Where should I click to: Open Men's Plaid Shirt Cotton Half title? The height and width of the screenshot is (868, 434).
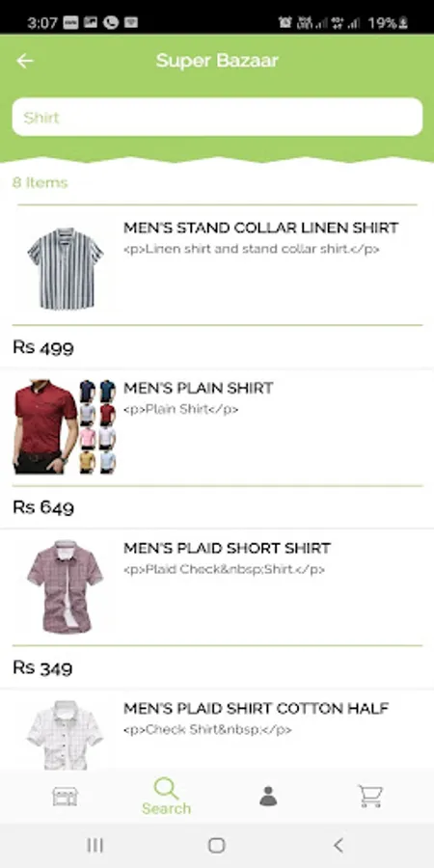click(x=257, y=708)
